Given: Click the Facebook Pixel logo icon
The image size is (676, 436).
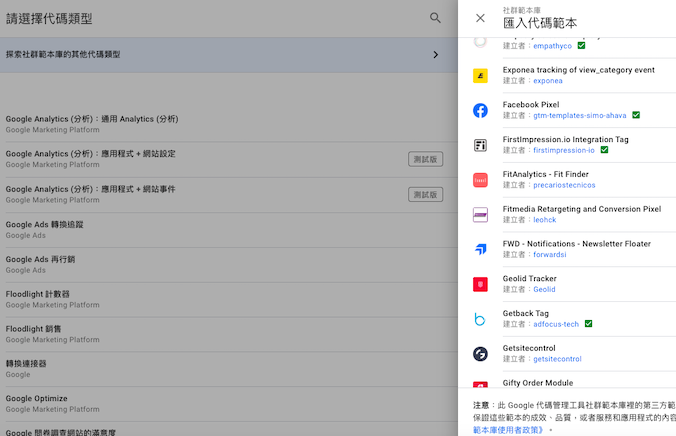Looking at the screenshot, I should 480,110.
